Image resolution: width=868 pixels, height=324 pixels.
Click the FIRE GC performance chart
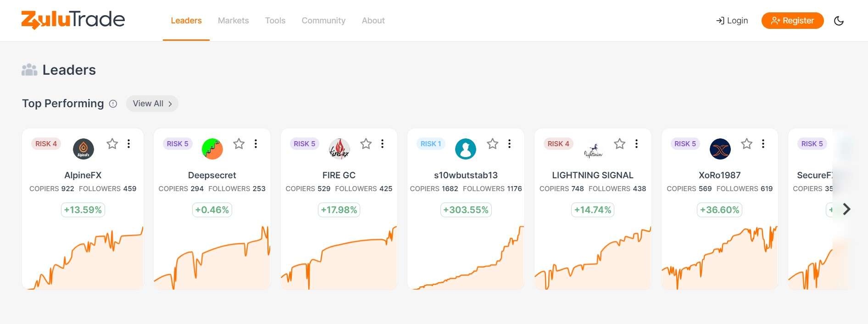339,258
